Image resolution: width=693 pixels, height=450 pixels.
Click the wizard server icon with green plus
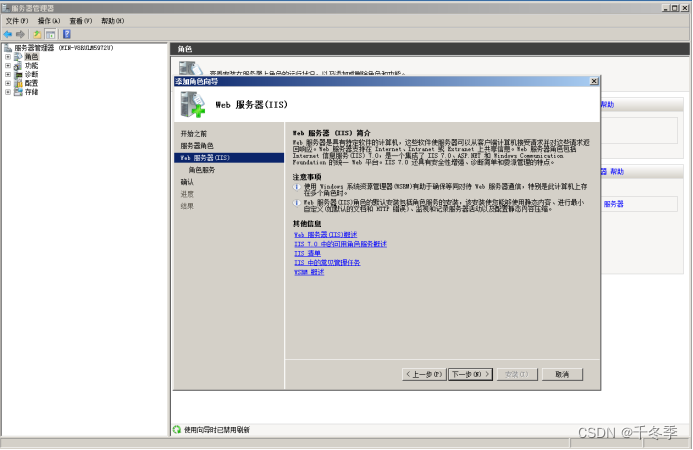193,104
